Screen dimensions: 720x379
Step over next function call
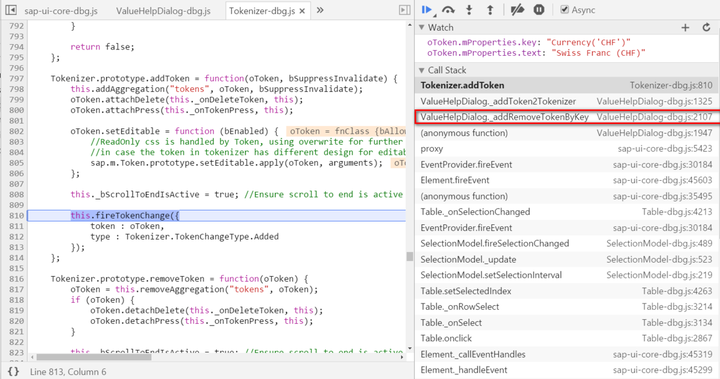coord(448,10)
